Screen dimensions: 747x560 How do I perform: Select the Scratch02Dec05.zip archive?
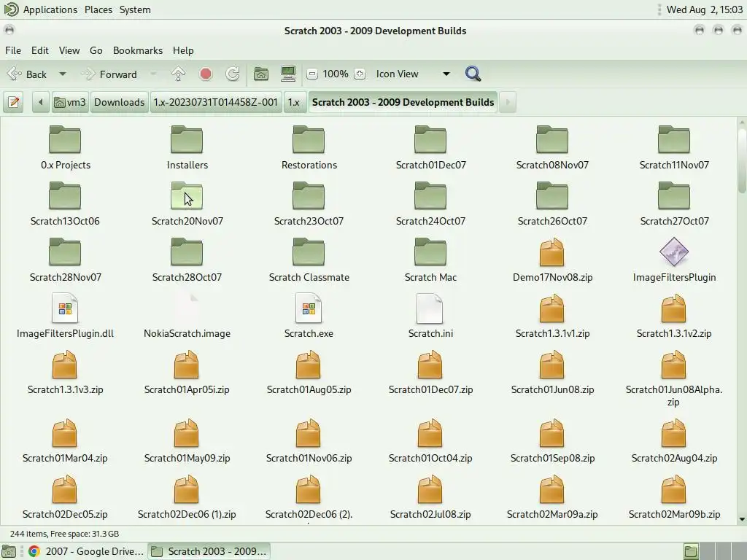coord(65,497)
